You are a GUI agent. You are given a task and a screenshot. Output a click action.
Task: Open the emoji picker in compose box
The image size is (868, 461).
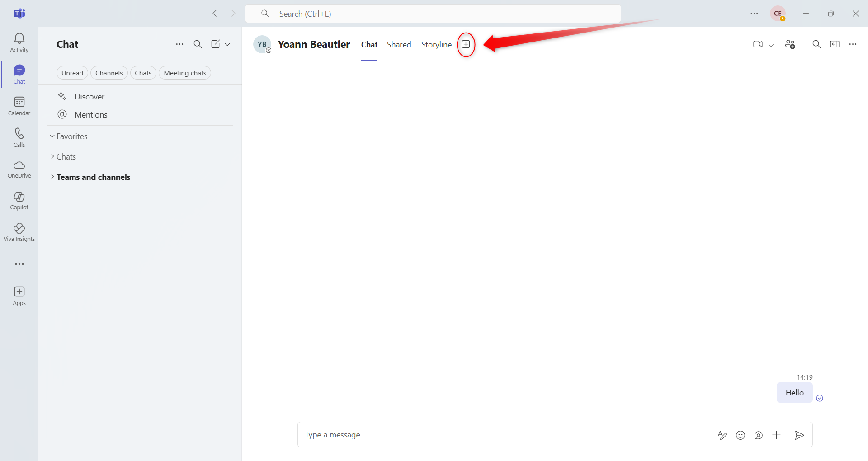click(x=740, y=435)
